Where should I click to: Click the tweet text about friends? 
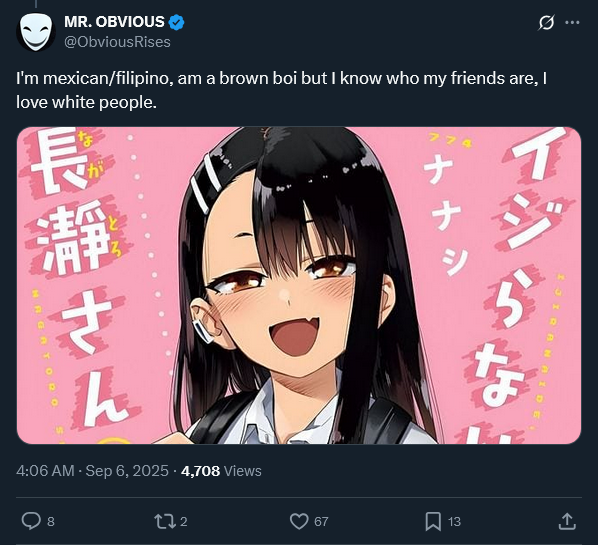(x=281, y=90)
